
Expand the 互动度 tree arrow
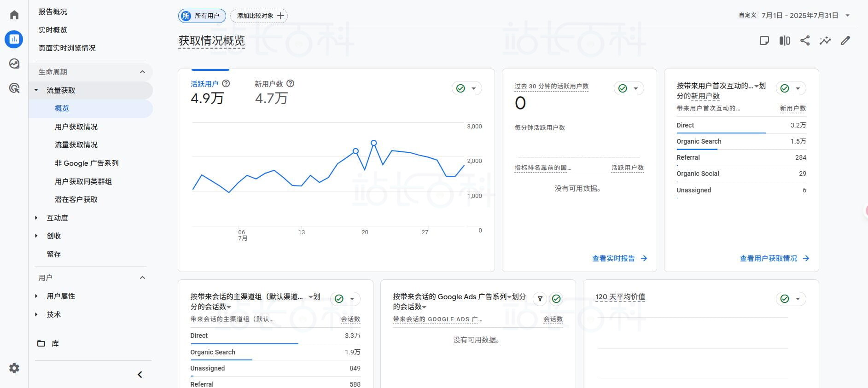(x=36, y=218)
